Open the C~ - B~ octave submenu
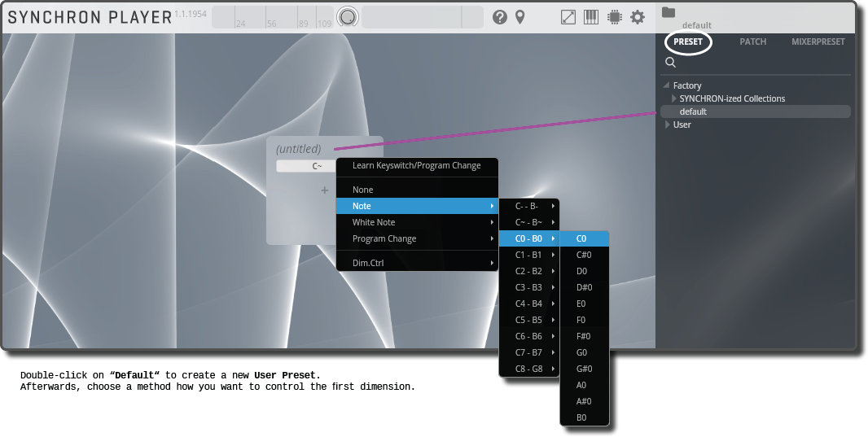This screenshot has height=437, width=868. point(528,222)
